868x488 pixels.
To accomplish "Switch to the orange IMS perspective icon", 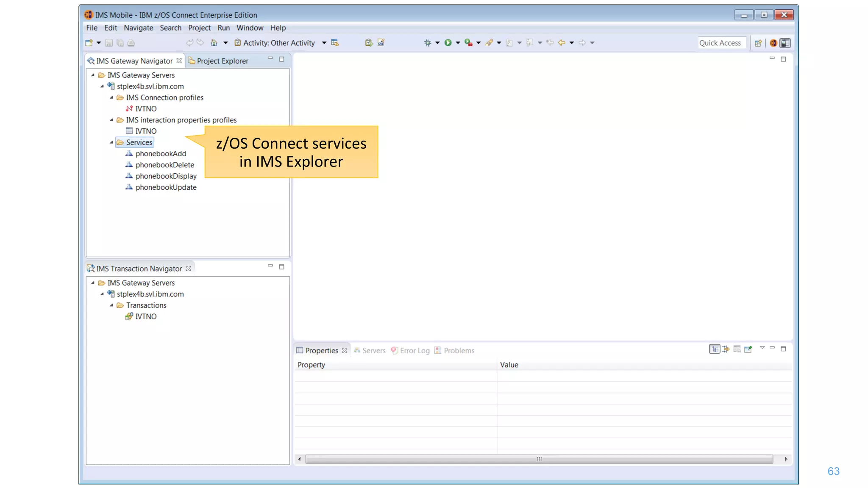I will (x=773, y=43).
